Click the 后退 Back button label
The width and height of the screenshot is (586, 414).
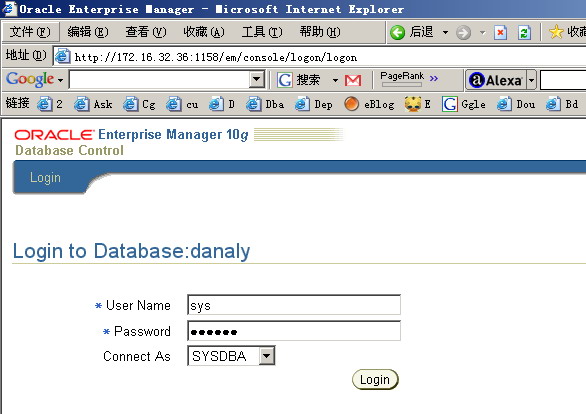[x=422, y=32]
